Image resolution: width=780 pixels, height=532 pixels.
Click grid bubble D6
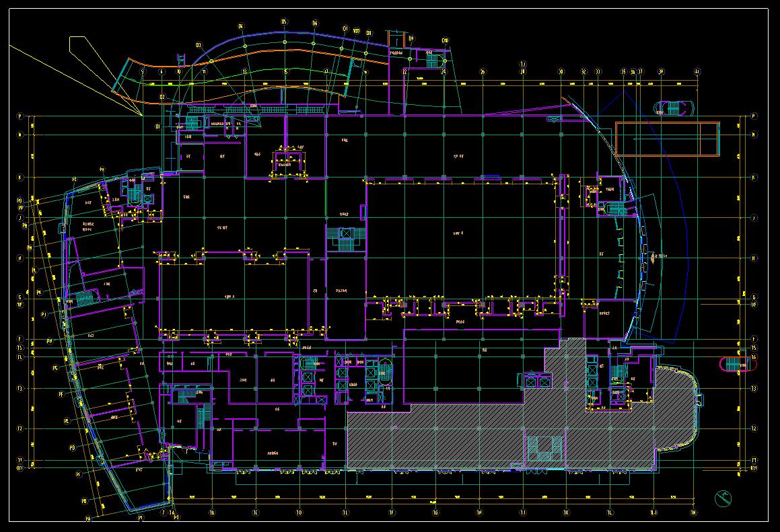[315, 24]
